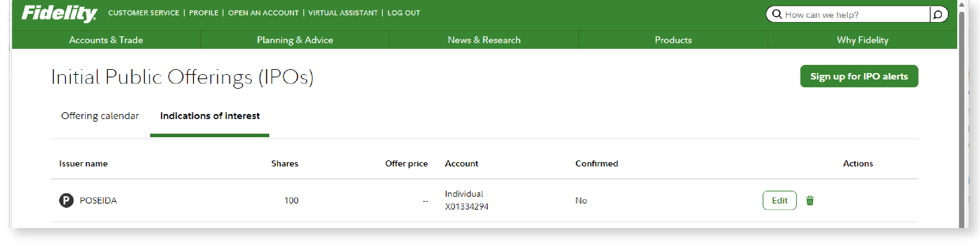This screenshot has width=980, height=247.
Task: Open the Accounts & Trade menu
Action: 106,40
